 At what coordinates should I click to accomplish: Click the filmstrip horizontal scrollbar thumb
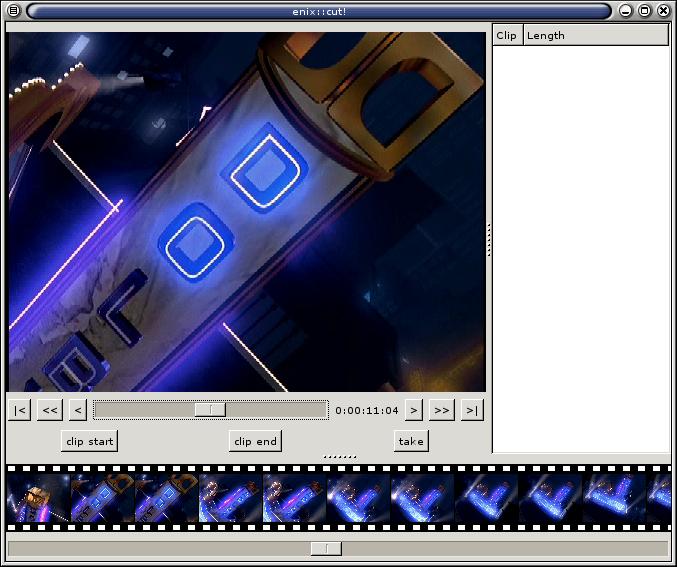tap(326, 549)
